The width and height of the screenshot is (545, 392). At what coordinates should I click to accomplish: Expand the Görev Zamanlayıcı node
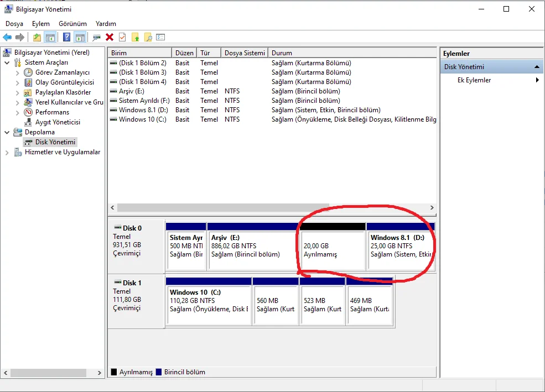pyautogui.click(x=18, y=72)
